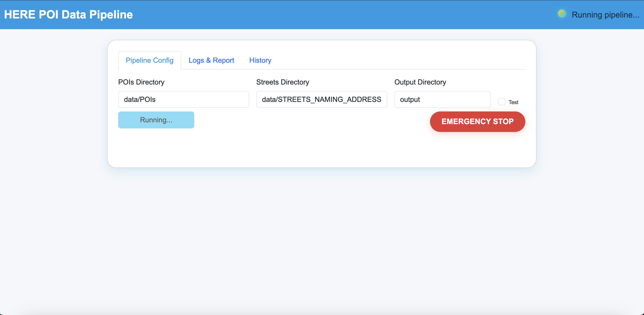Viewport: 644px width, 315px height.
Task: Click the disabled Running... button
Action: (x=156, y=120)
